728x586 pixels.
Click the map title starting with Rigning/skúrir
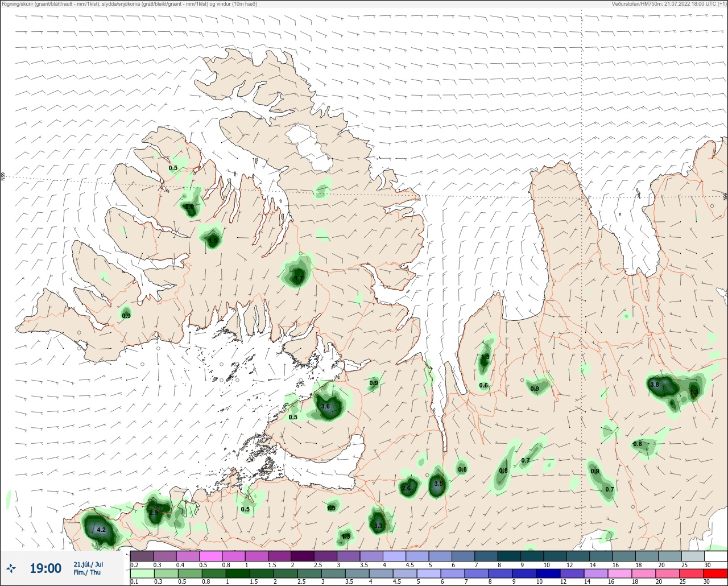[x=129, y=4]
